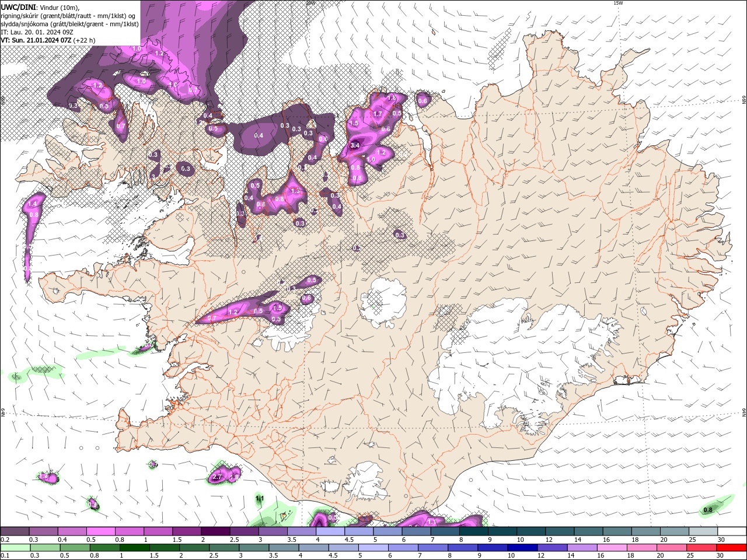Click the bright pink 0.5–0.8 snow legend swatch
This screenshot has height=560, width=747.
pos(100,531)
